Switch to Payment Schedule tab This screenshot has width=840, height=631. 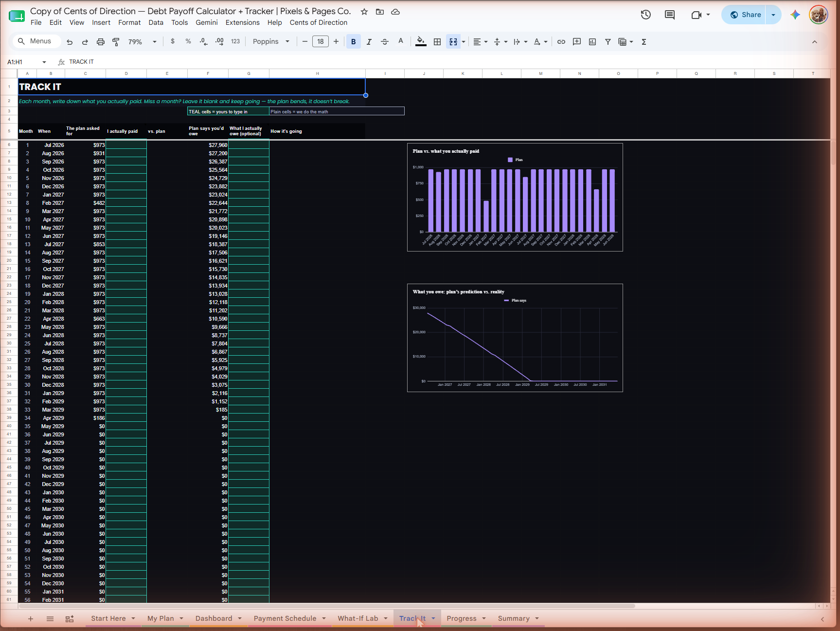pyautogui.click(x=285, y=618)
